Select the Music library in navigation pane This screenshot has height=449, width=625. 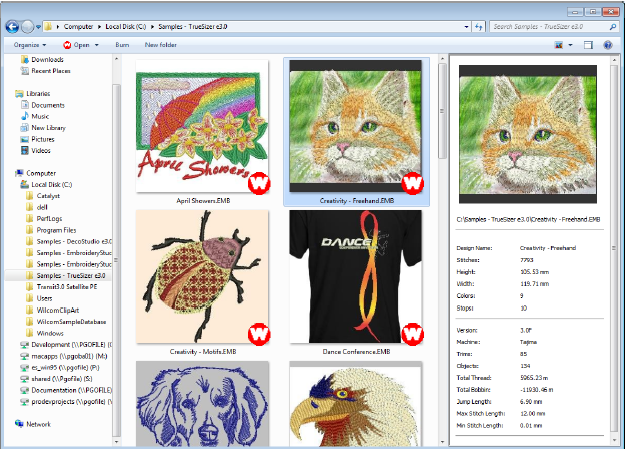coord(40,116)
